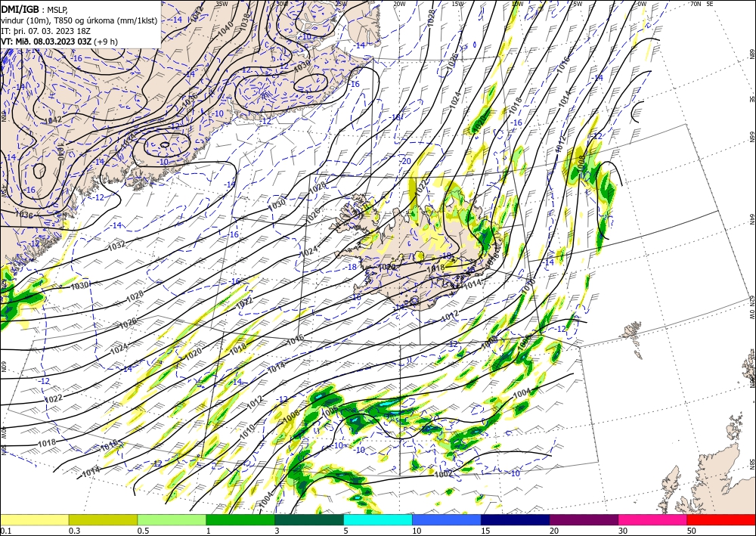
Task: Click the center of Iceland's landmass
Action: 420,251
